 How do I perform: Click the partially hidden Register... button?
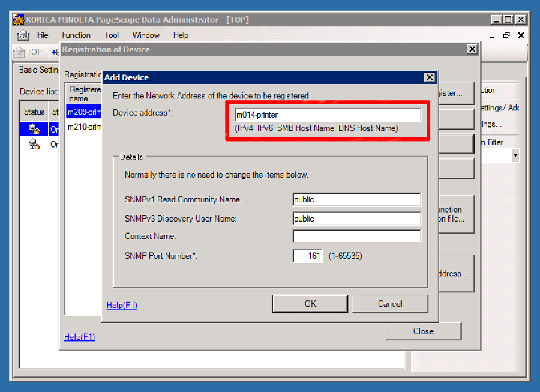point(456,93)
